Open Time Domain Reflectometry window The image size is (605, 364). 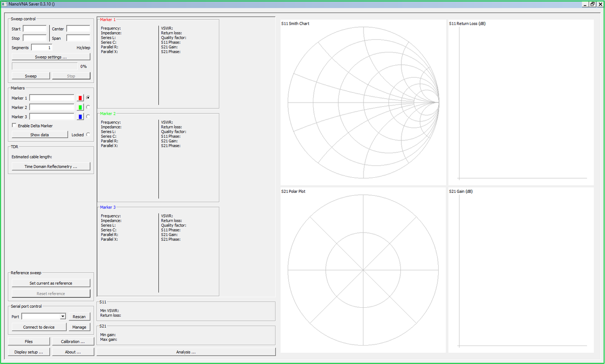tap(51, 166)
